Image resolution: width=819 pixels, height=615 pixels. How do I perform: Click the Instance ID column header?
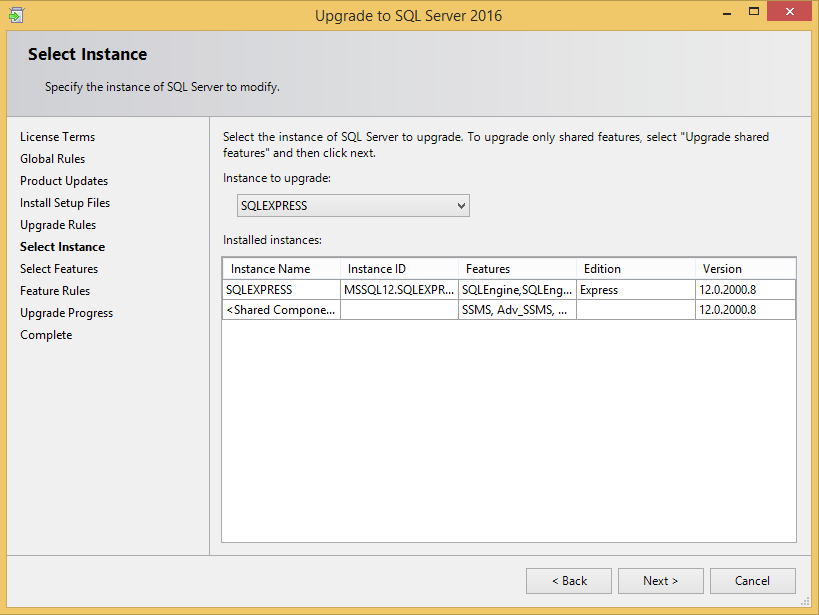[x=400, y=269]
